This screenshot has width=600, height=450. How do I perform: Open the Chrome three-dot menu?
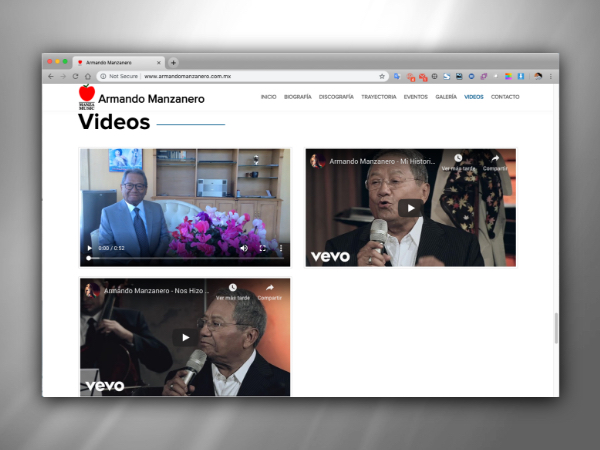tap(551, 77)
